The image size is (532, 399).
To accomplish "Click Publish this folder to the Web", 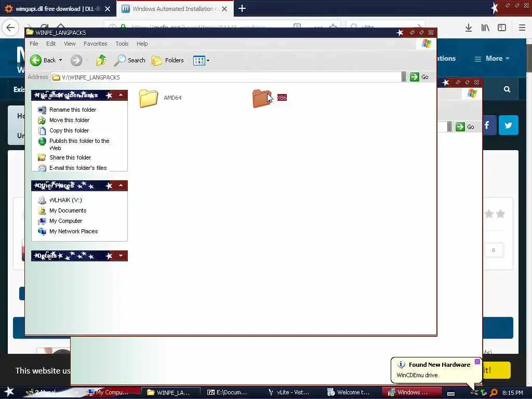I will (x=79, y=144).
